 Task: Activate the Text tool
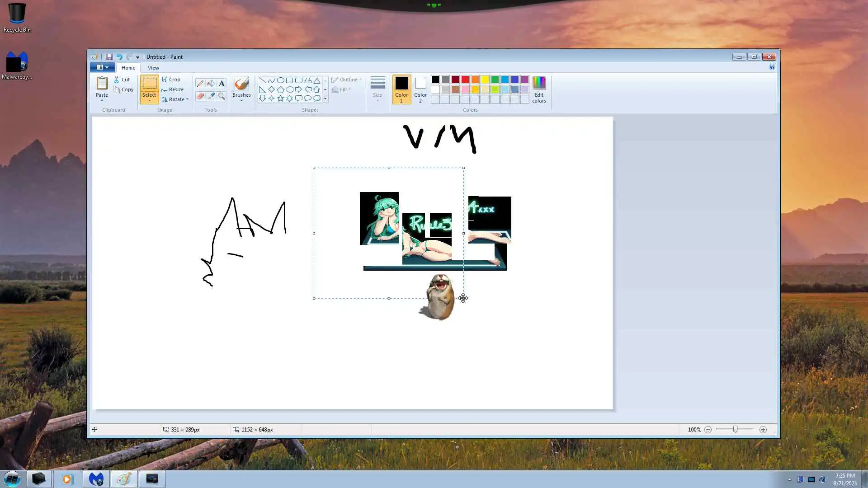pos(222,84)
